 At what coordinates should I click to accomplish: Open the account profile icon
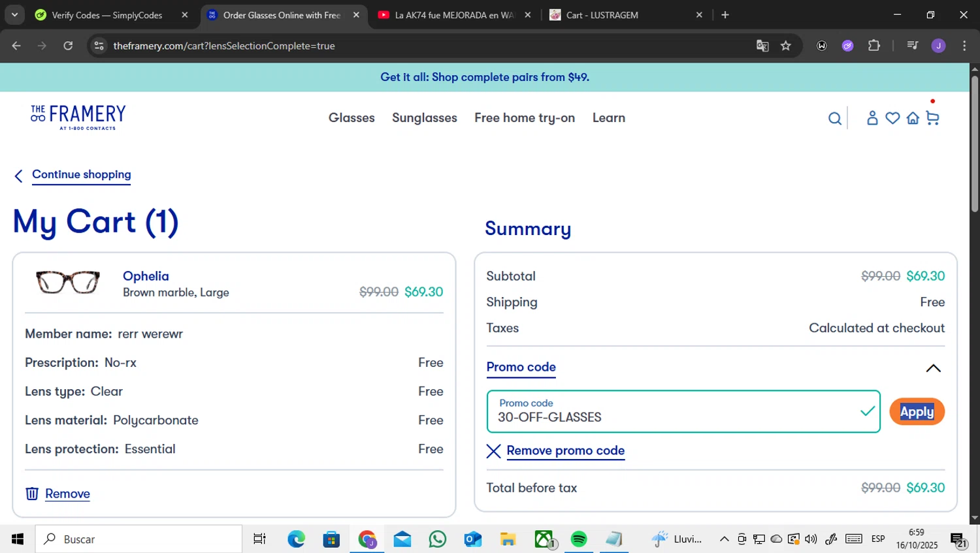tap(872, 118)
